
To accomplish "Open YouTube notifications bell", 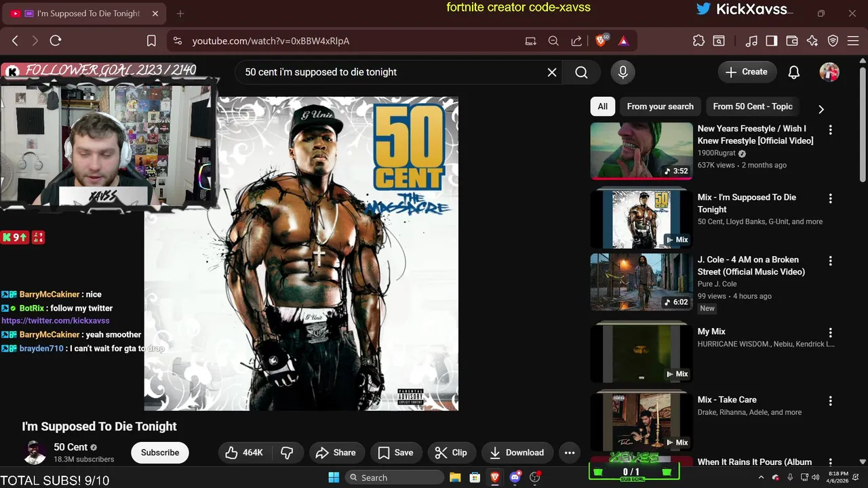I will pyautogui.click(x=793, y=72).
